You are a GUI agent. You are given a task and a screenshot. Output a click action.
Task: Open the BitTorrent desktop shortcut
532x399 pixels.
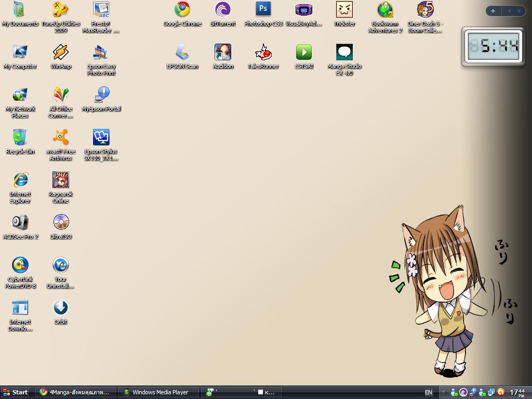[222, 14]
